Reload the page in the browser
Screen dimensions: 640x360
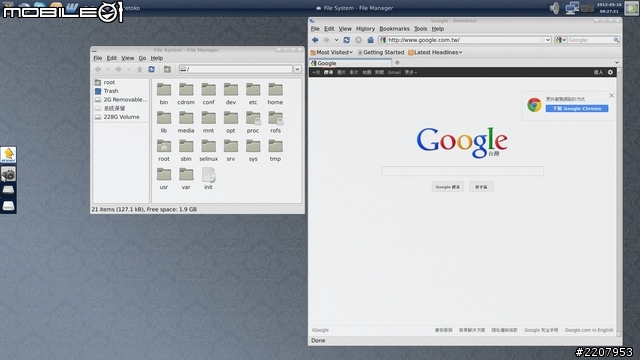[347, 40]
